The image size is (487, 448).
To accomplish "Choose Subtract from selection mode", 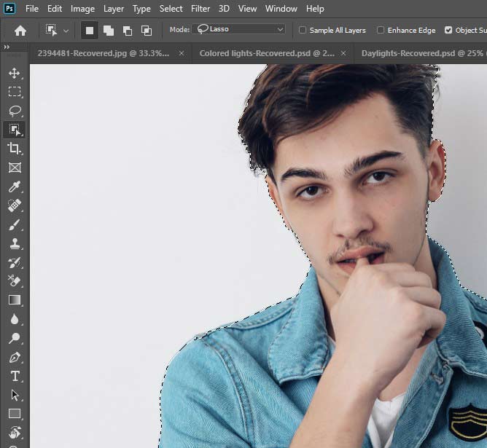I will pos(128,31).
